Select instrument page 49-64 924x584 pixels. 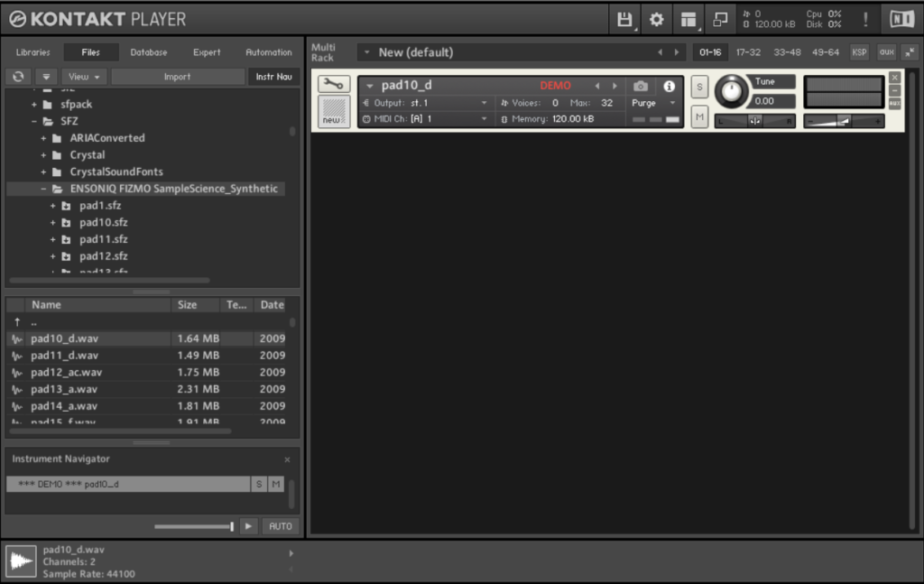(x=826, y=52)
